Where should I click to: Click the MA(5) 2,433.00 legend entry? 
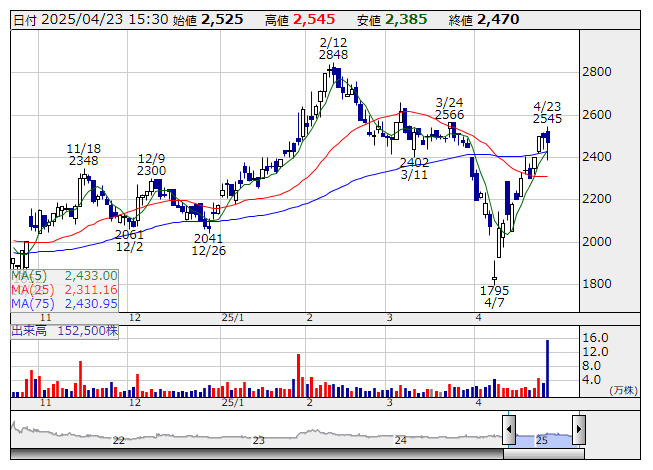[x=64, y=276]
